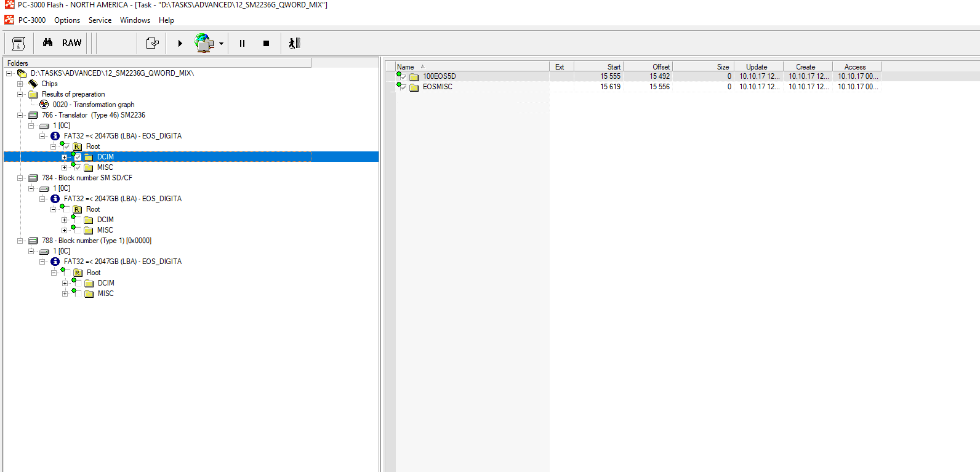Click the exit running-man icon
The image size is (980, 472).
click(x=294, y=43)
